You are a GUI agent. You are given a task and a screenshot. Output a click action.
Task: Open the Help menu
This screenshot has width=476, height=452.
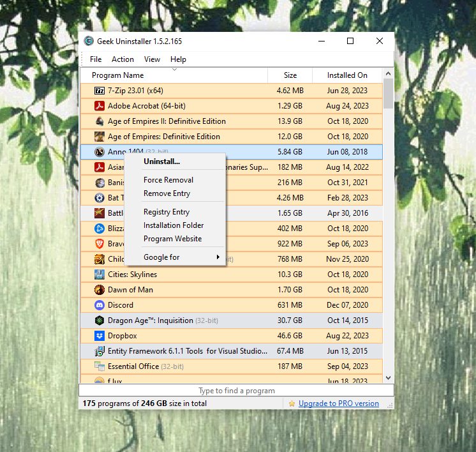click(x=178, y=59)
